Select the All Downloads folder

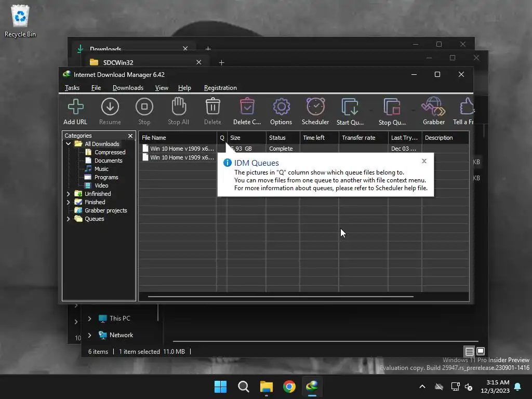tap(102, 144)
